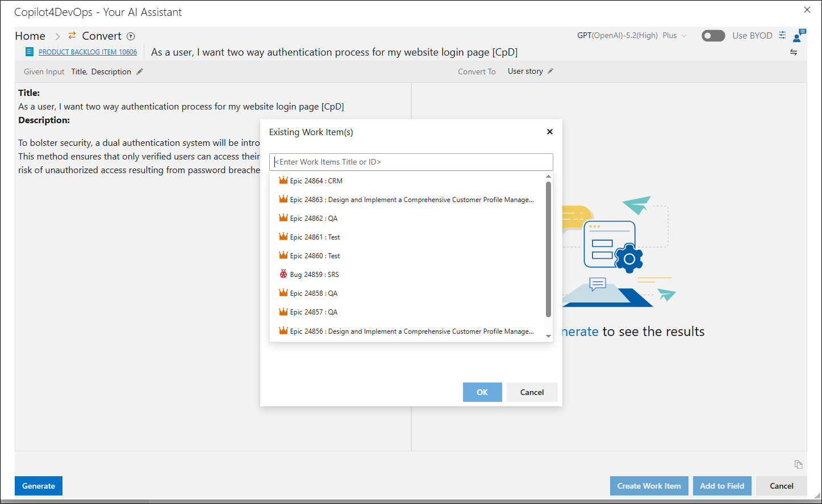Click the help icon next to Convert
This screenshot has width=822, height=504.
pyautogui.click(x=131, y=36)
